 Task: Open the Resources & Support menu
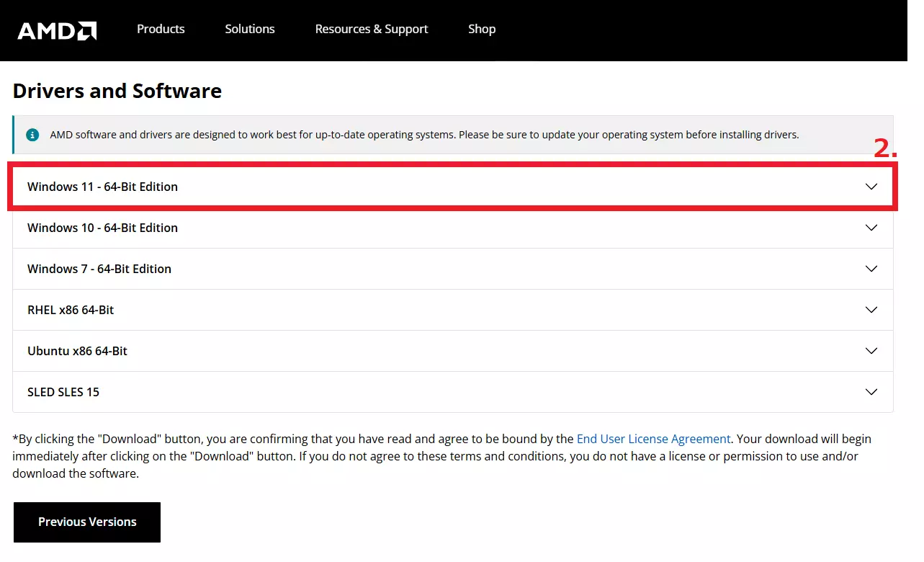tap(372, 29)
